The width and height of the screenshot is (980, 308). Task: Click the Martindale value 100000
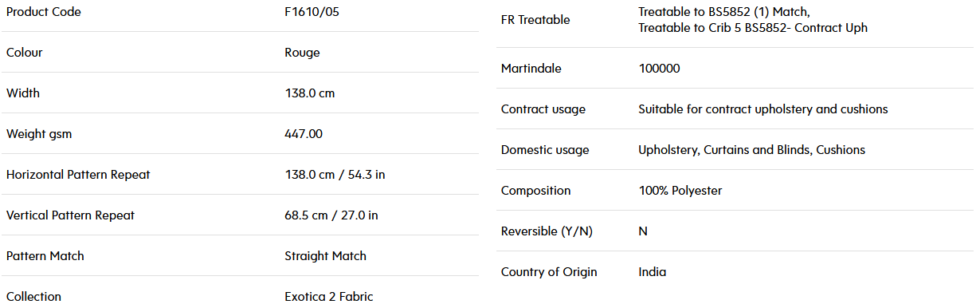pyautogui.click(x=659, y=69)
